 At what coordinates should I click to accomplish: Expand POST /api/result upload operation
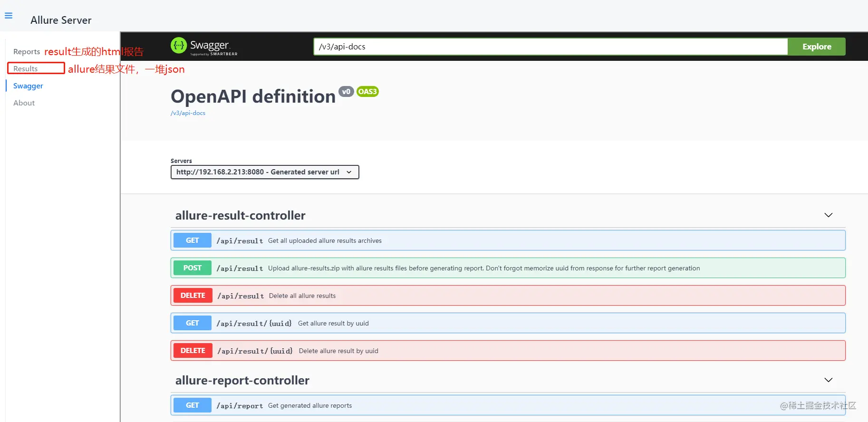point(508,268)
